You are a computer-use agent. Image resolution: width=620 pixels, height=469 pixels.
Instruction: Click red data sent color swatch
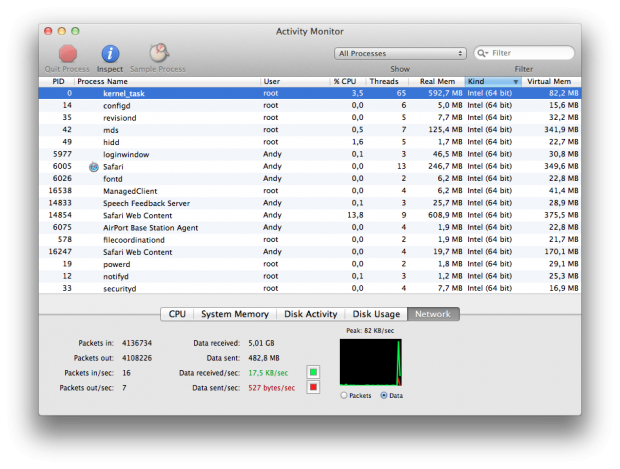click(x=313, y=387)
